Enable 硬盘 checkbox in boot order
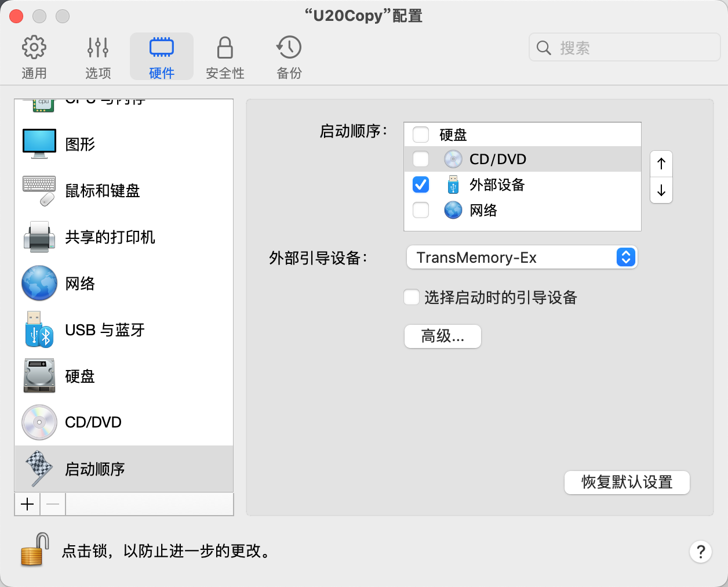The height and width of the screenshot is (587, 728). 421,135
